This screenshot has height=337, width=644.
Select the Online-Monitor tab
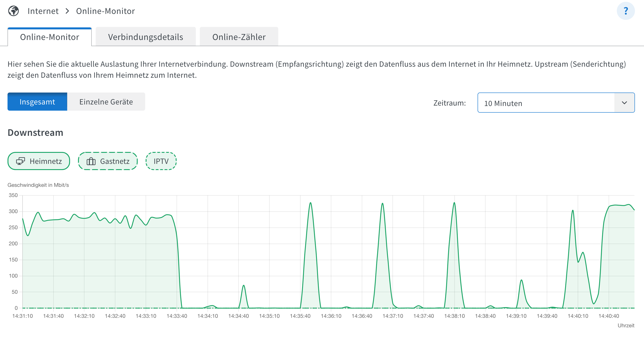pos(50,37)
